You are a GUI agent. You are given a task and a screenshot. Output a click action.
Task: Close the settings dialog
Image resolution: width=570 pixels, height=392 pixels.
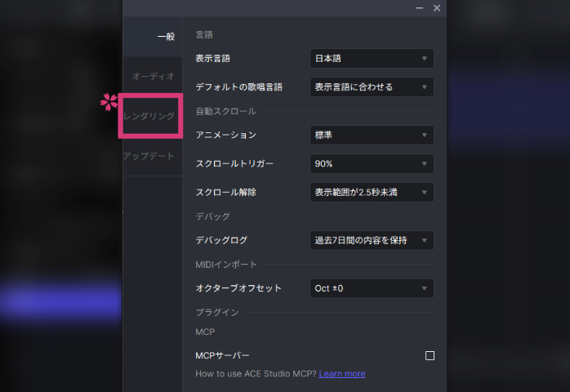tap(437, 7)
